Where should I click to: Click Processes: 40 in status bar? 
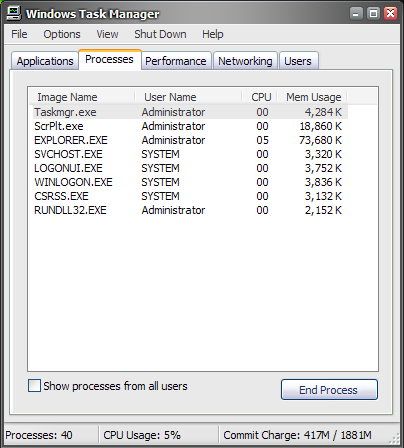[x=39, y=435]
